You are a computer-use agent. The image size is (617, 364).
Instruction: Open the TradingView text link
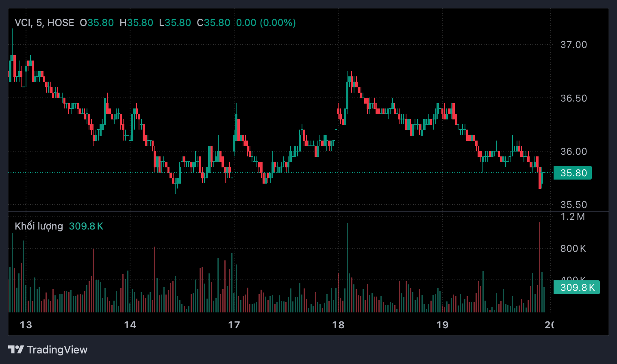tap(57, 350)
